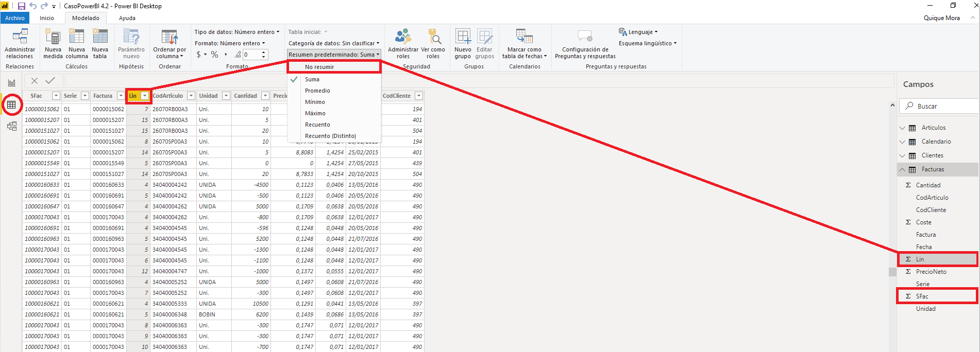The image size is (980, 352).
Task: Increase decimal places with stepper up arrow
Action: click(264, 52)
